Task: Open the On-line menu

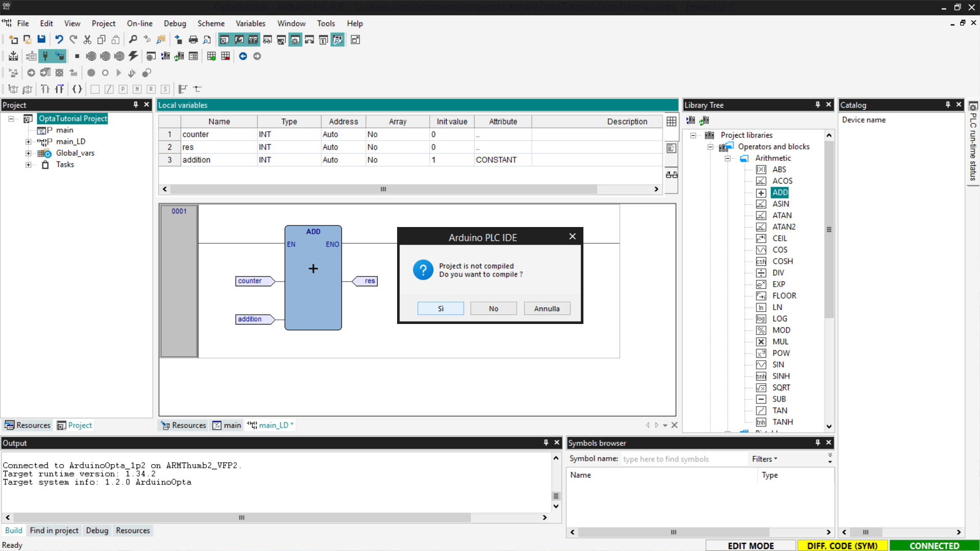Action: coord(139,23)
